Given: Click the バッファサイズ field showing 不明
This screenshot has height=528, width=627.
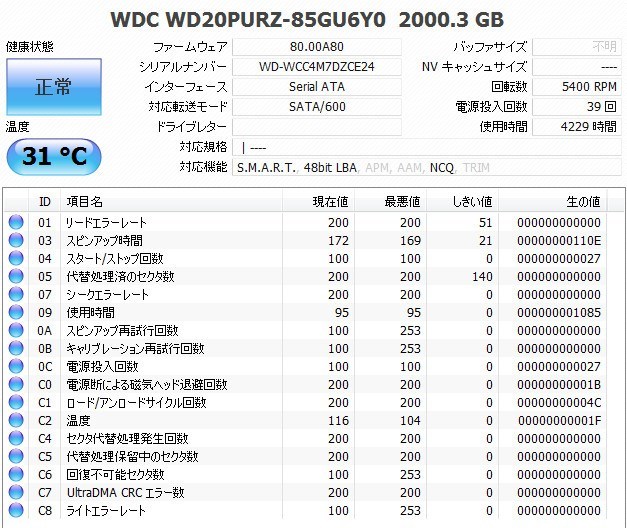Looking at the screenshot, I should (577, 47).
